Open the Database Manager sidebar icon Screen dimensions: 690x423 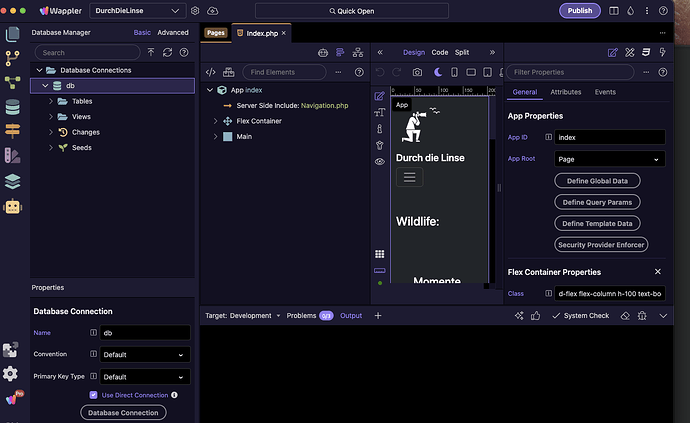pyautogui.click(x=12, y=107)
